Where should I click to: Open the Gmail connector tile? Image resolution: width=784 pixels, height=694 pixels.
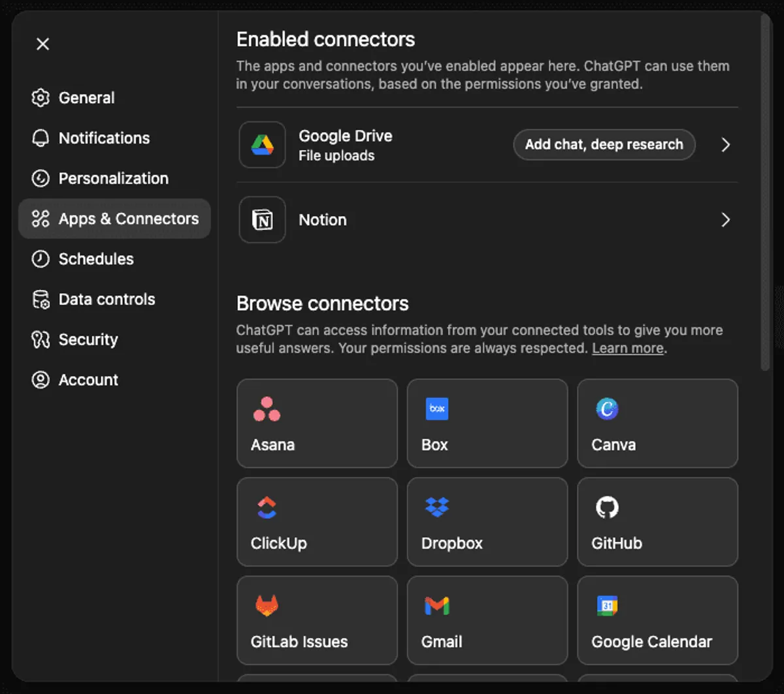tap(487, 620)
